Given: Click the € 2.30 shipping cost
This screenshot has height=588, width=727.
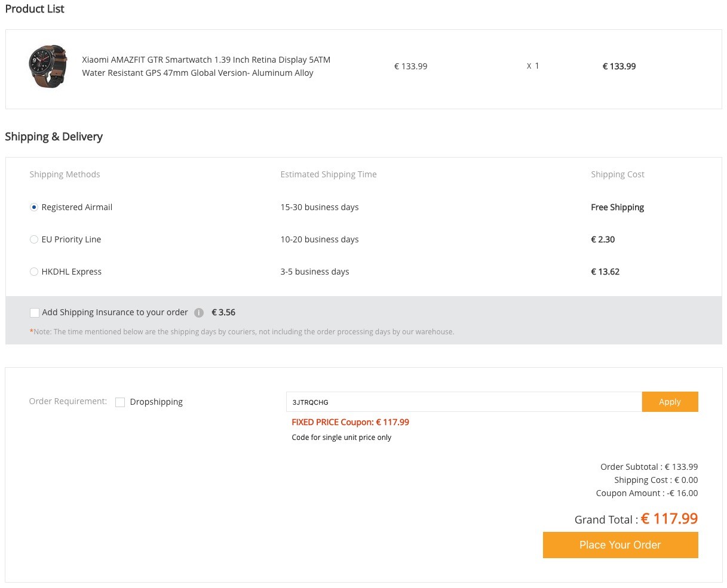Looking at the screenshot, I should tap(603, 239).
